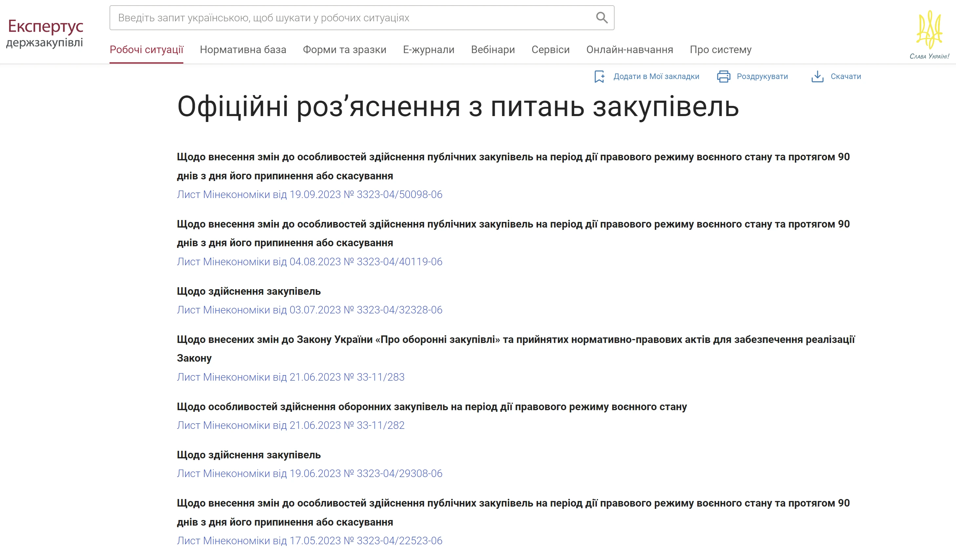Go to 'Онлайн-навчання' section
The image size is (956, 560).
[x=630, y=50]
